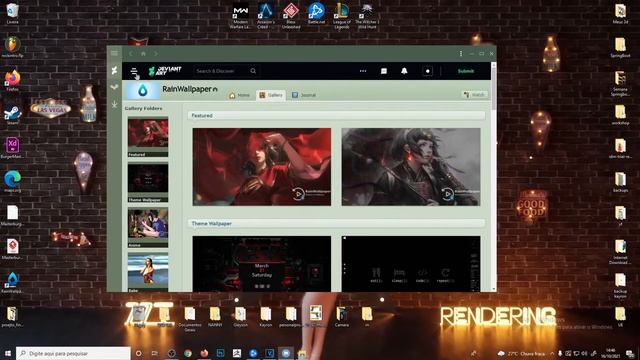
Task: Open Cortana circle on taskbar
Action: pos(138,353)
